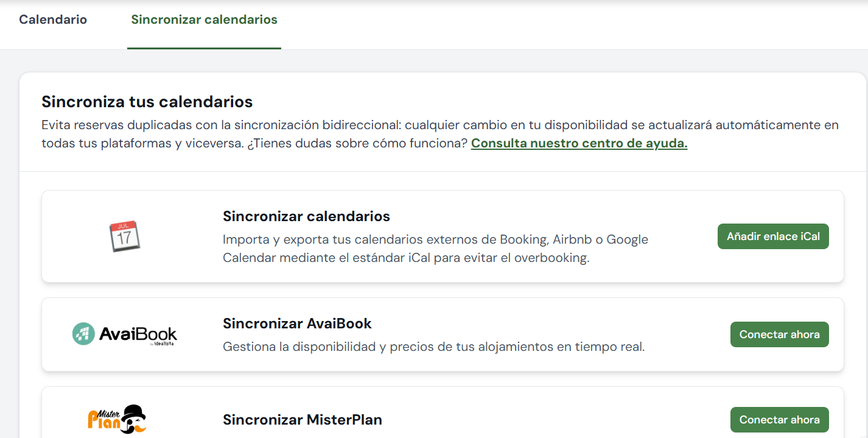The height and width of the screenshot is (438, 868).
Task: Click the "Sincronizar calendarios" card title
Action: pyautogui.click(x=306, y=216)
